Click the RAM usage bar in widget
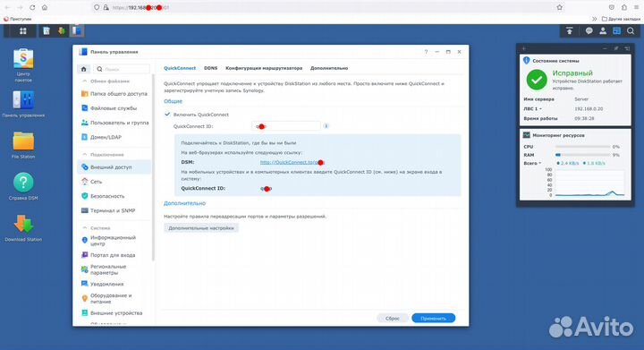 click(583, 155)
